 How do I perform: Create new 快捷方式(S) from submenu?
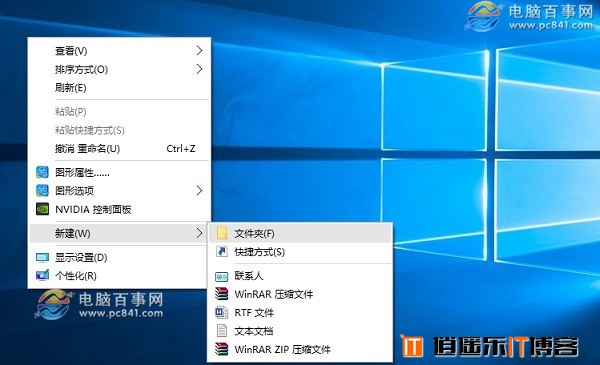[300, 252]
